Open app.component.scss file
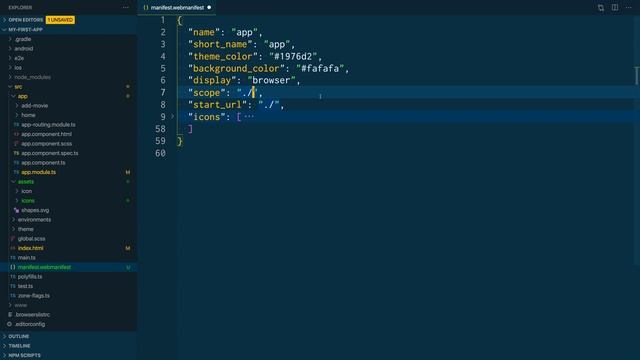 pos(46,144)
